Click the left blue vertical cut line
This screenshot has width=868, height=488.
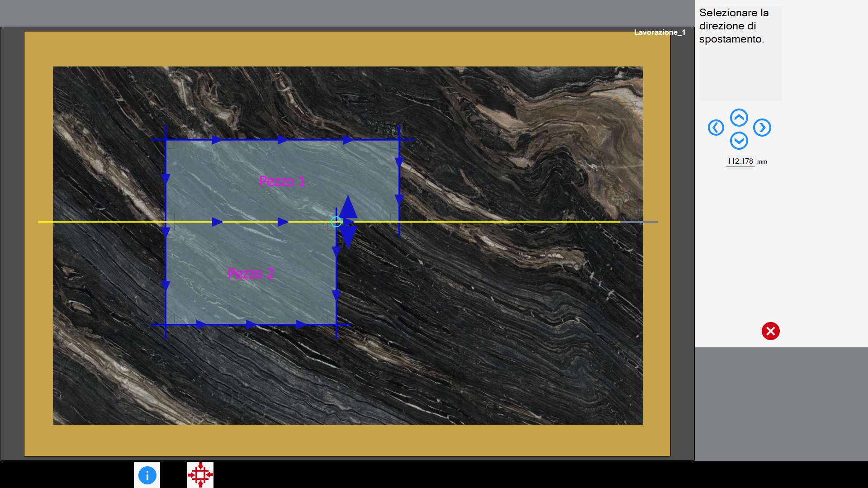tap(166, 232)
